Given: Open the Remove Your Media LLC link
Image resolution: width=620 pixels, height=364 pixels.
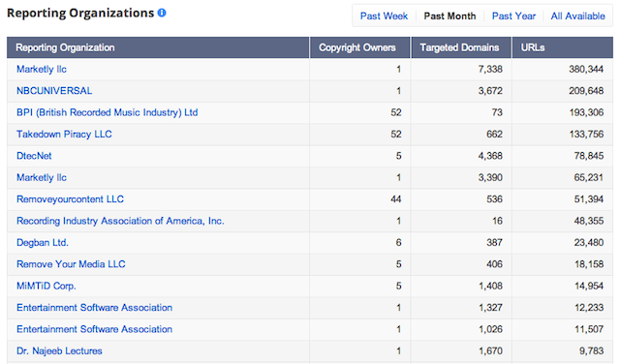Looking at the screenshot, I should click(71, 264).
